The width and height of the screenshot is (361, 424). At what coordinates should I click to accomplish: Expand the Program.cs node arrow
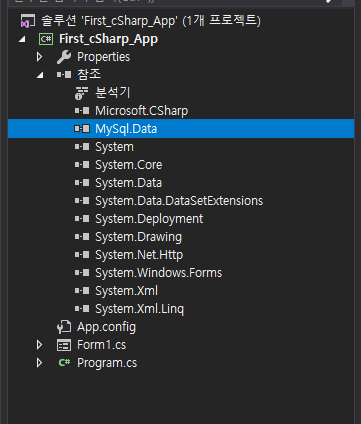[39, 363]
